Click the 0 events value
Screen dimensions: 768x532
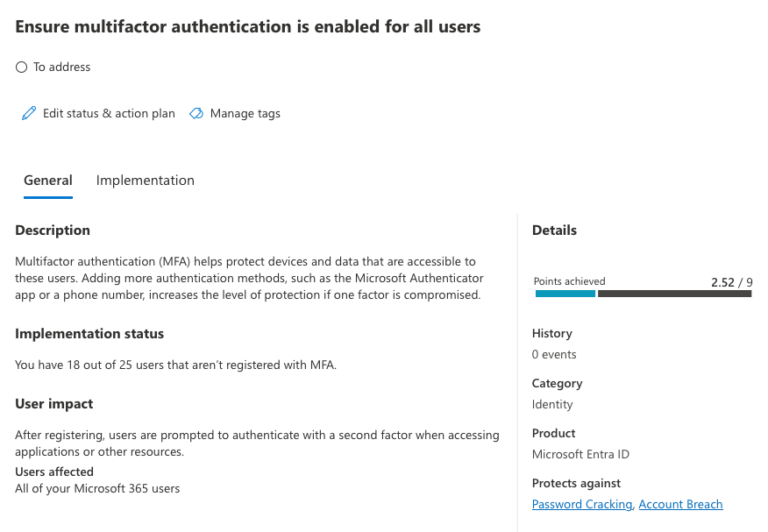[x=554, y=354]
